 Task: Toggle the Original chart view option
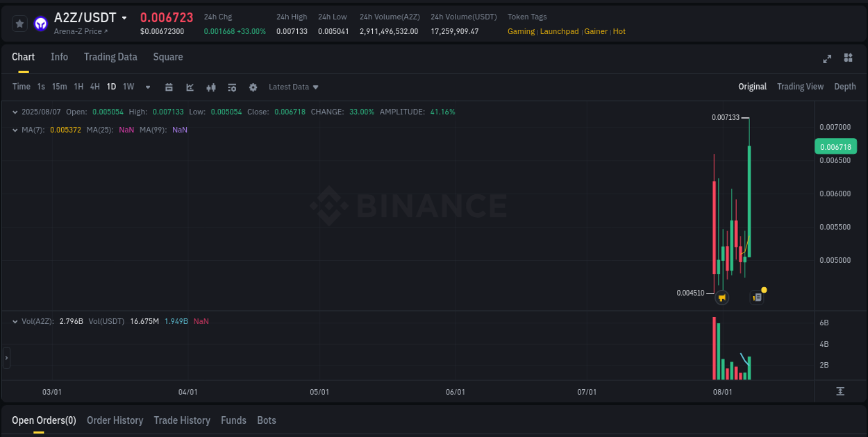click(x=752, y=87)
